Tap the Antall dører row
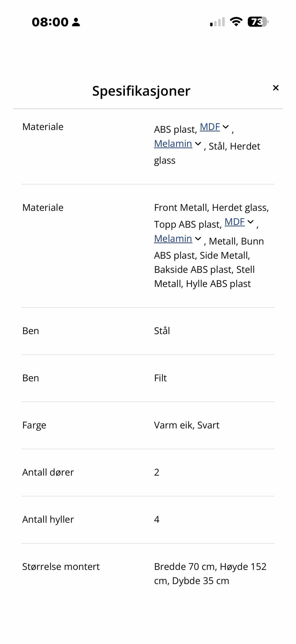296x644 pixels. [x=148, y=472]
